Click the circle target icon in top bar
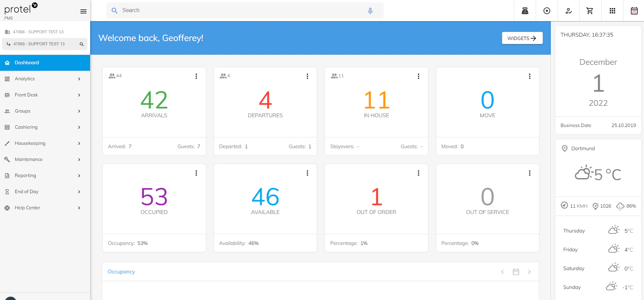 pyautogui.click(x=547, y=11)
